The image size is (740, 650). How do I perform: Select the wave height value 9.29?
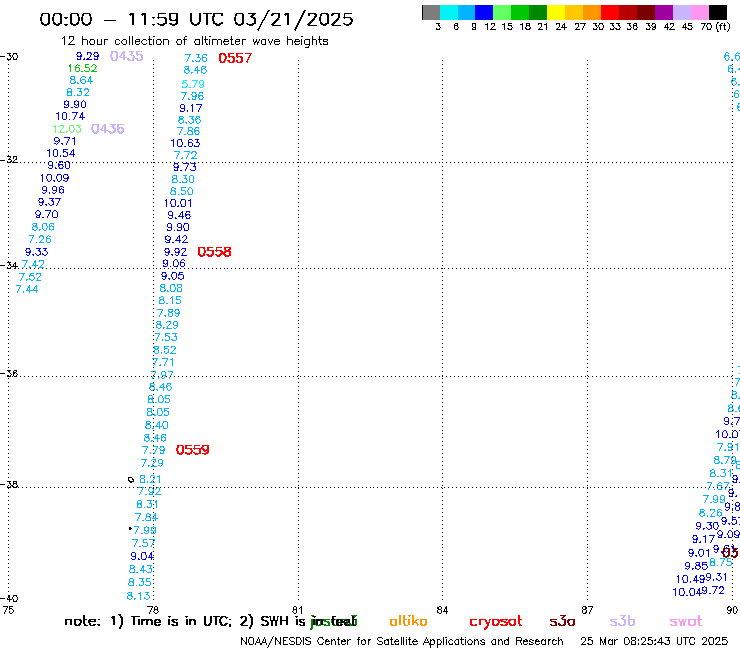[x=88, y=56]
